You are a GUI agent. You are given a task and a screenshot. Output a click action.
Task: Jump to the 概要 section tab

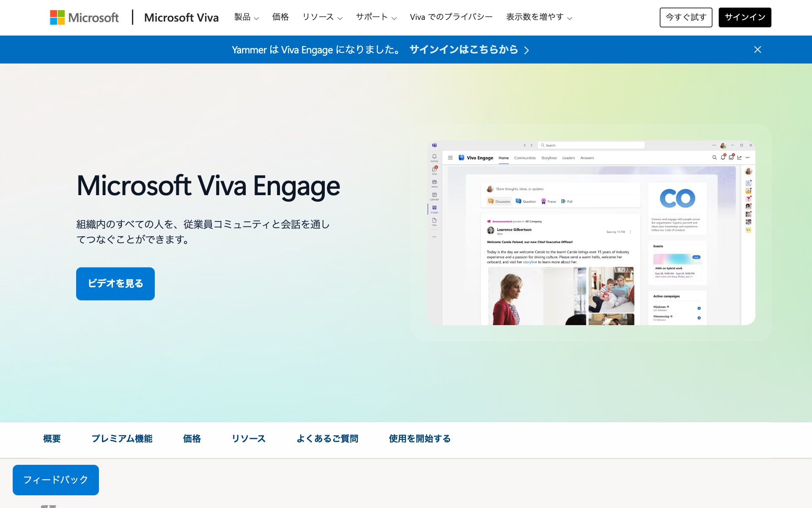[52, 439]
